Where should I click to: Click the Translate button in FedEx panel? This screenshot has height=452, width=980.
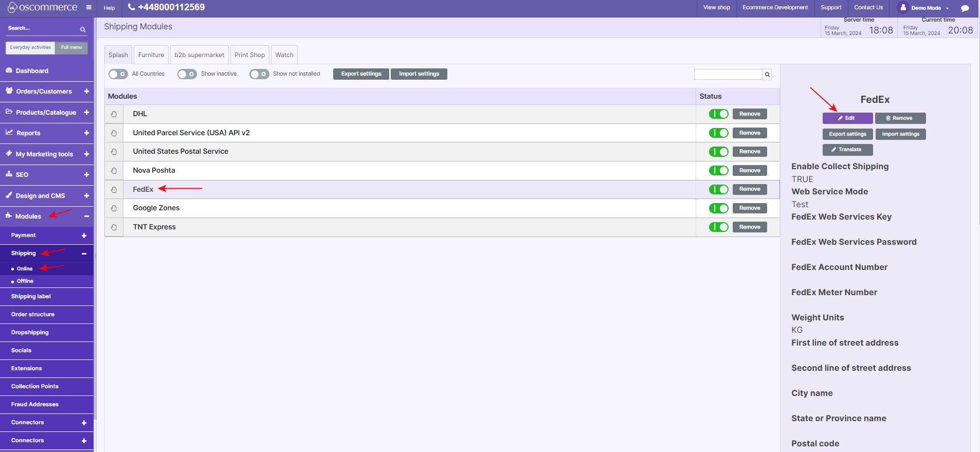(847, 150)
